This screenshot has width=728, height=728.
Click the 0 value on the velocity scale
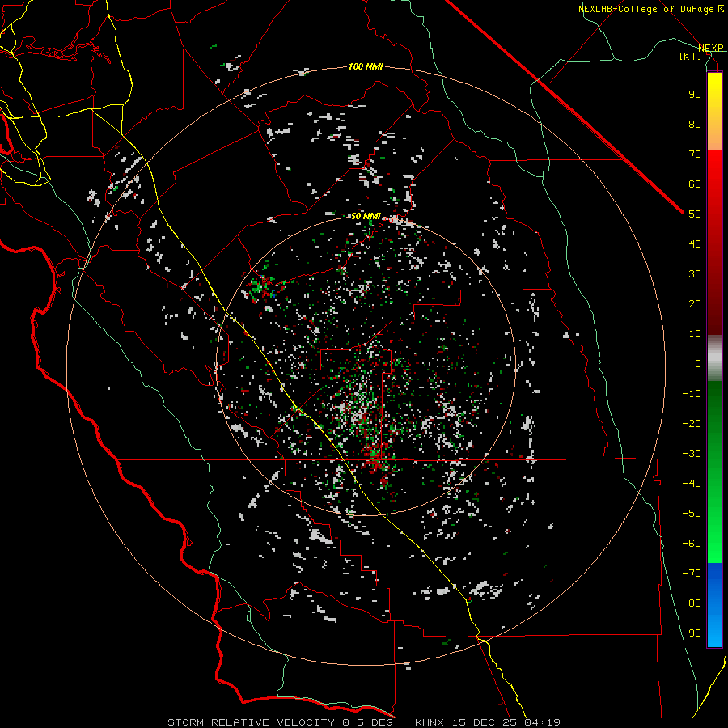tap(698, 364)
